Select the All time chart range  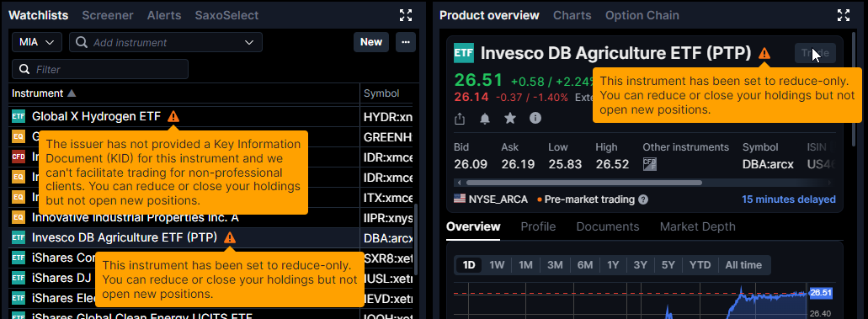coord(743,265)
